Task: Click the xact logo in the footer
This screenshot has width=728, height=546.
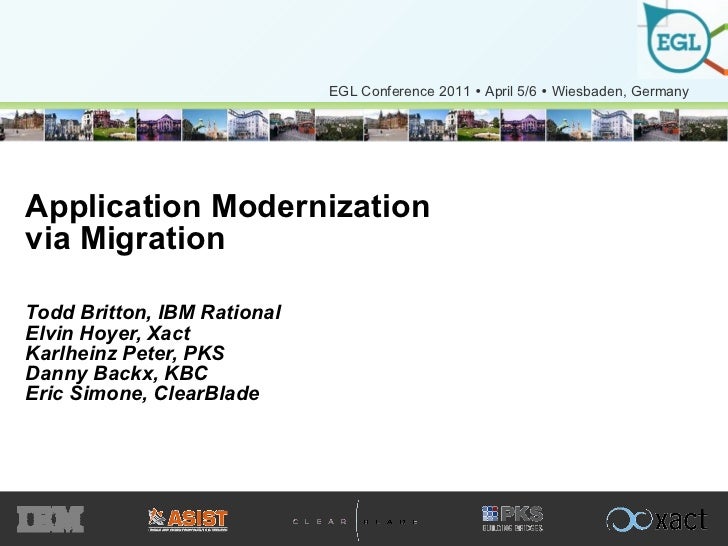Action: tap(657, 520)
